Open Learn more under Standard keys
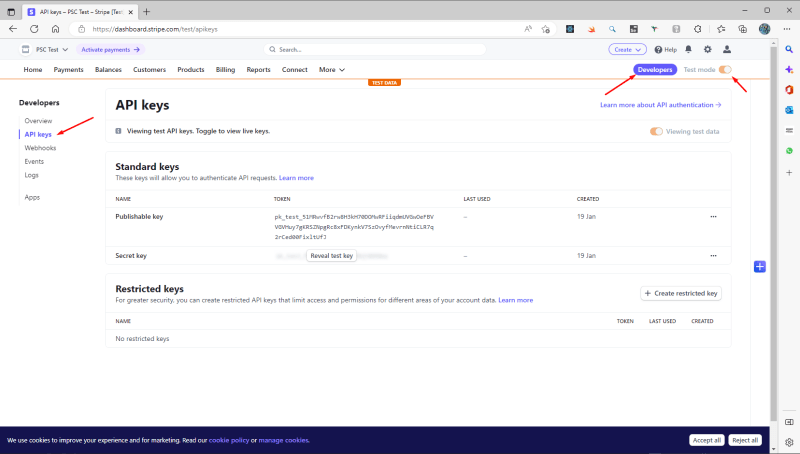This screenshot has height=454, width=800. pos(296,178)
